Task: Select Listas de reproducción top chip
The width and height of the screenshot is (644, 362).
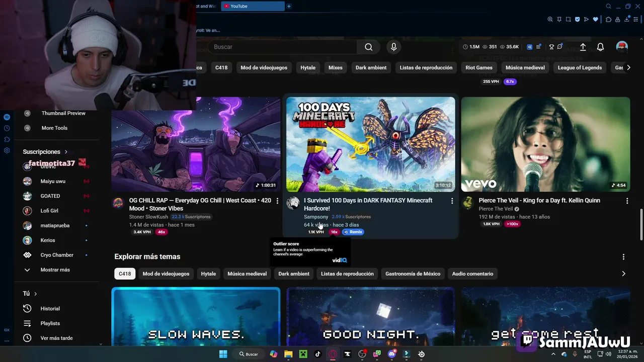Action: [426, 67]
